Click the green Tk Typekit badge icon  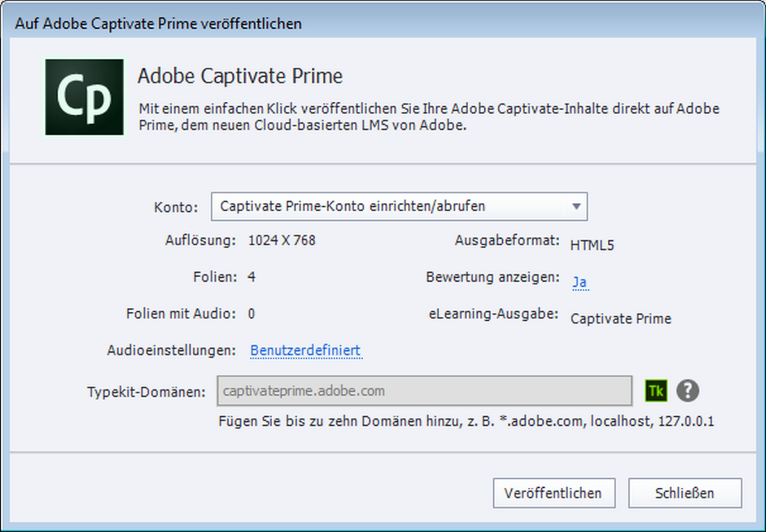click(655, 391)
